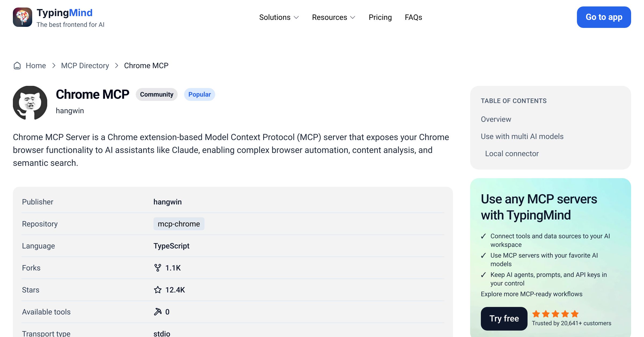Click the Publisher row label
This screenshot has height=337, width=644.
click(38, 202)
